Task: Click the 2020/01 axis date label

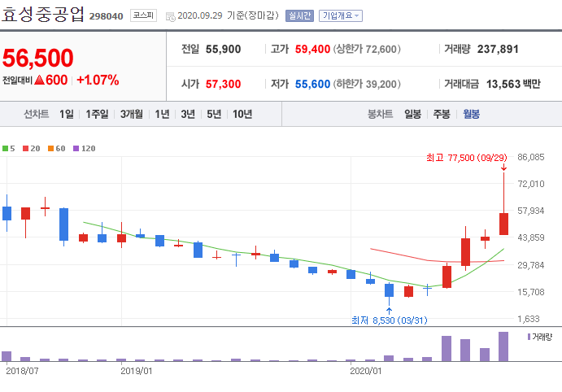Action: coord(366,371)
